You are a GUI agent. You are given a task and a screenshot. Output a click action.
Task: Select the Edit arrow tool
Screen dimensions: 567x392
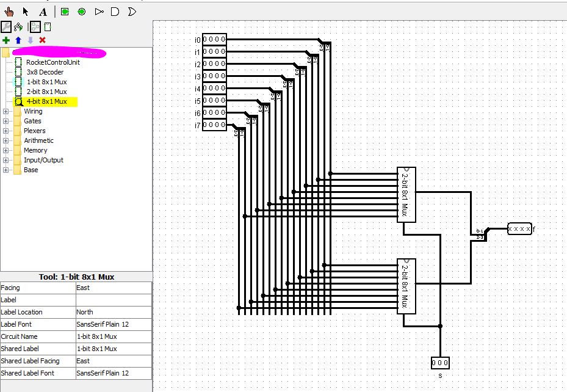25,12
